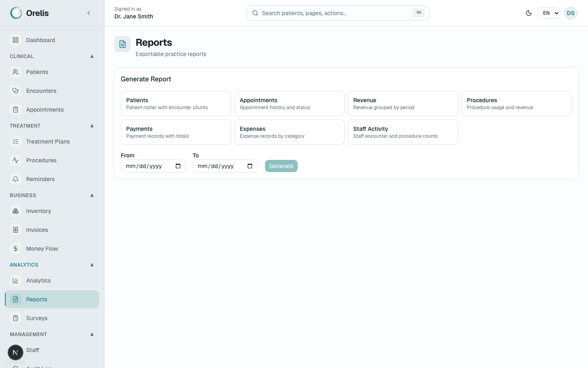This screenshot has height=368, width=588.
Task: Choose the Procedures report card
Action: click(517, 103)
